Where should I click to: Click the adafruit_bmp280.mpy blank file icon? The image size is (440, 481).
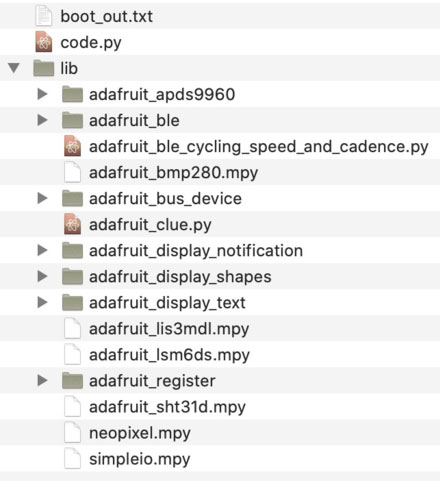click(x=72, y=172)
